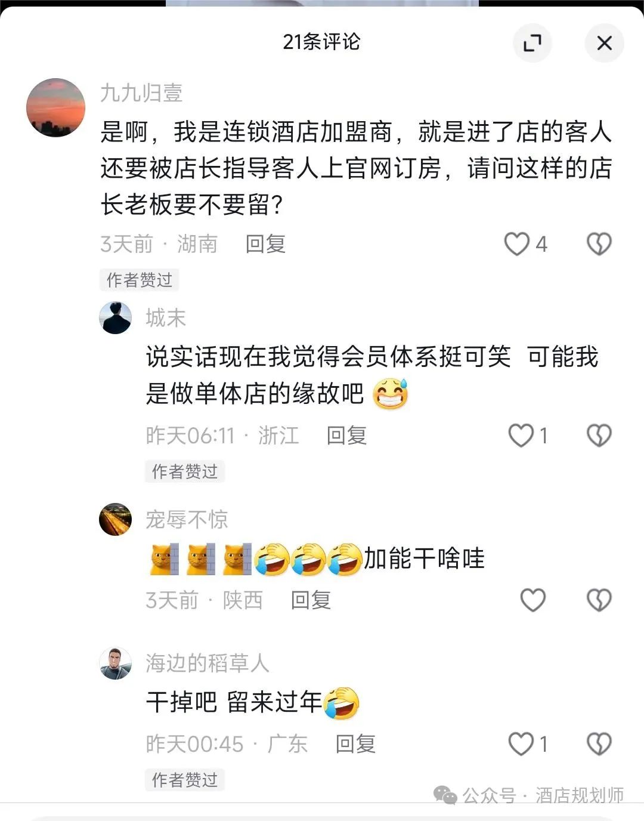Screen dimensions: 644x821
Task: Dislike the comment by 九九归壹
Action: click(x=599, y=244)
